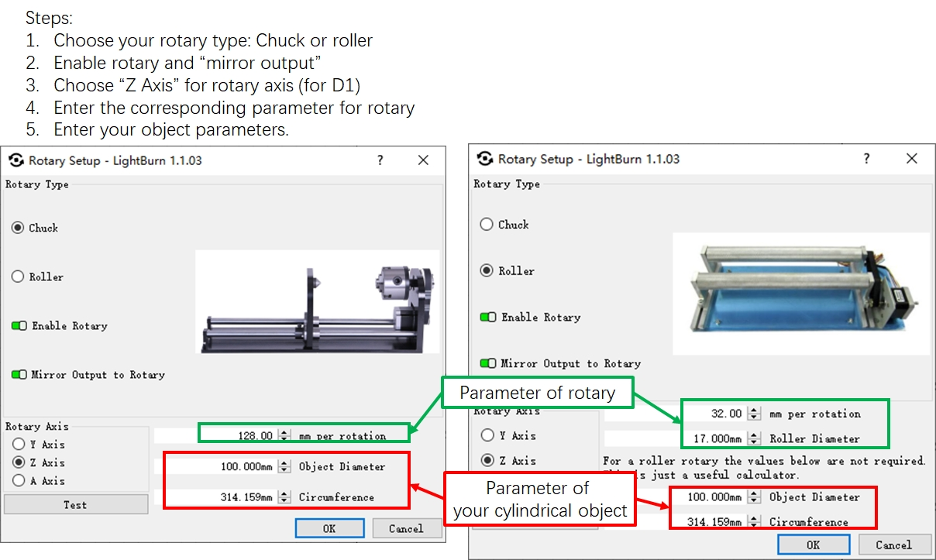Click the stepper arrows next to 128.00 mm per rotation

(x=284, y=436)
